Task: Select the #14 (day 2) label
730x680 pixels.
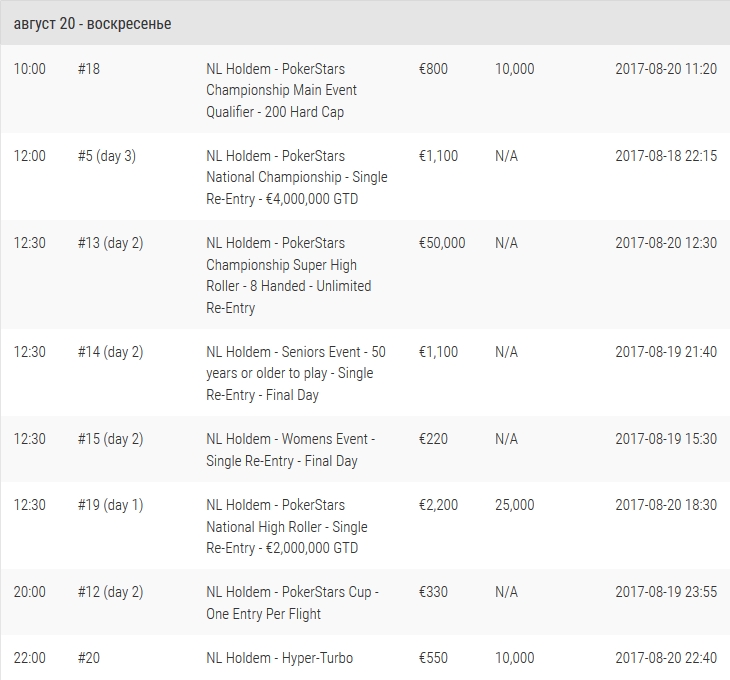Action: (x=110, y=352)
